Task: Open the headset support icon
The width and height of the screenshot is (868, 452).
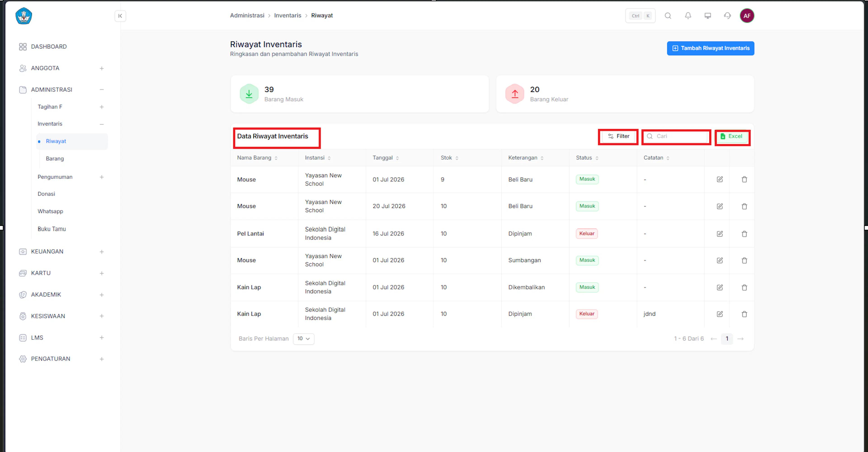Action: pos(727,16)
